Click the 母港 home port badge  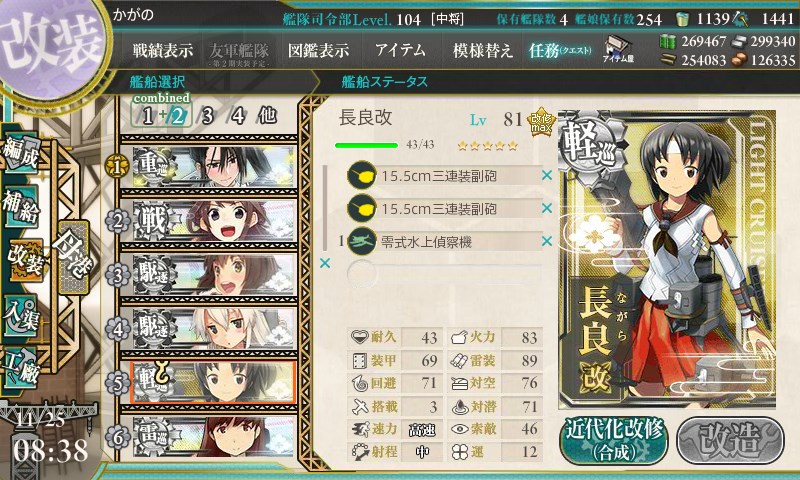point(74,257)
